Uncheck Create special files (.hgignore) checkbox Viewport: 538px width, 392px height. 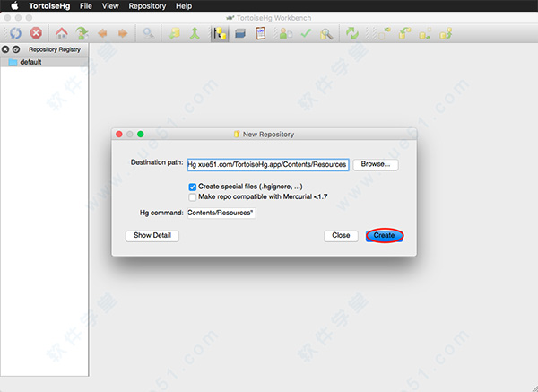click(193, 187)
